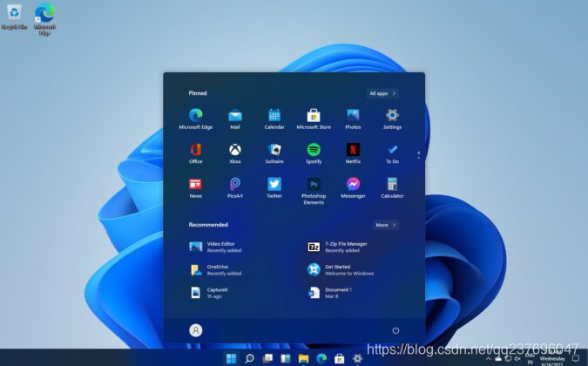Open Messenger
Viewport: 588px width, 366px height.
(353, 188)
